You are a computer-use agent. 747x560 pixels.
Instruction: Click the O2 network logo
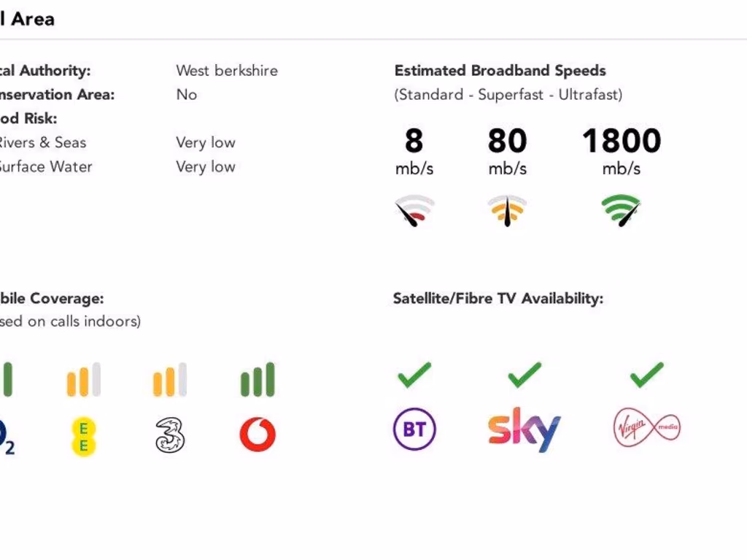6,437
